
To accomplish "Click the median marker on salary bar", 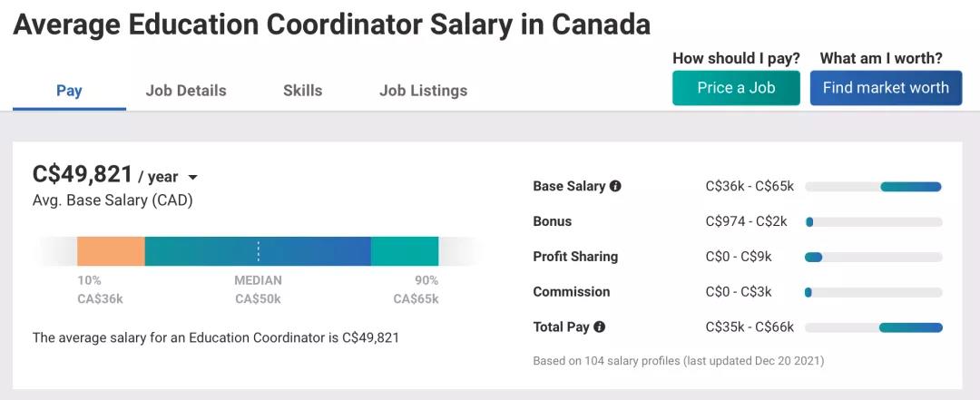I will [x=259, y=251].
